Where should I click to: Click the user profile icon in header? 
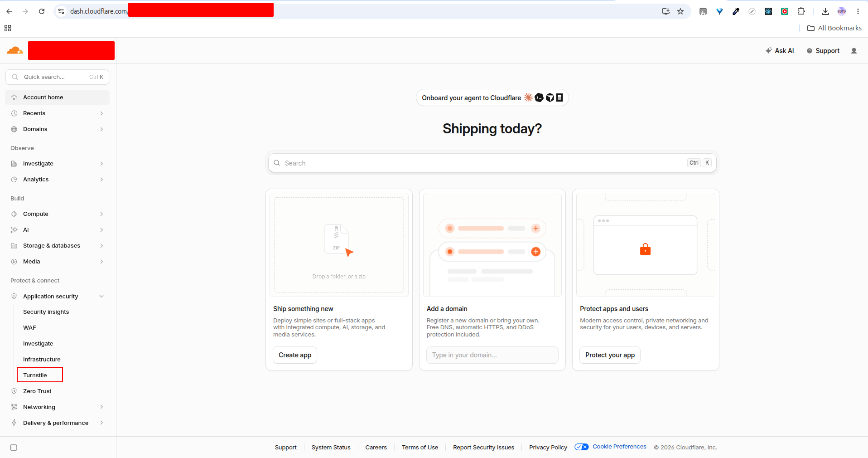click(x=854, y=51)
